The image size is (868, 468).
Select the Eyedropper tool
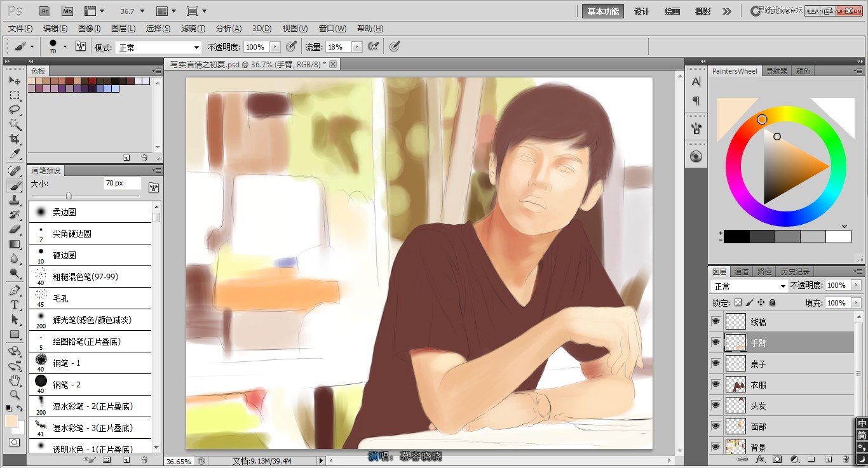pos(15,154)
